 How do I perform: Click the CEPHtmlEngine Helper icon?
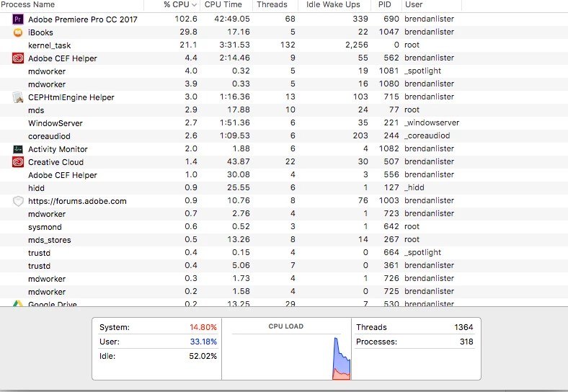pyautogui.click(x=18, y=97)
